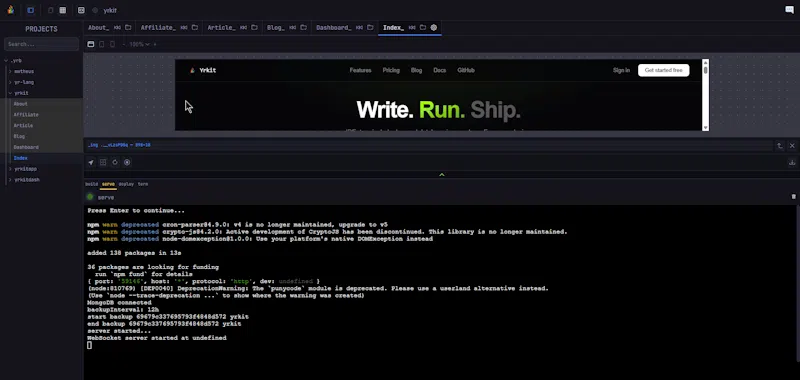Click the Get started free button

(x=663, y=70)
